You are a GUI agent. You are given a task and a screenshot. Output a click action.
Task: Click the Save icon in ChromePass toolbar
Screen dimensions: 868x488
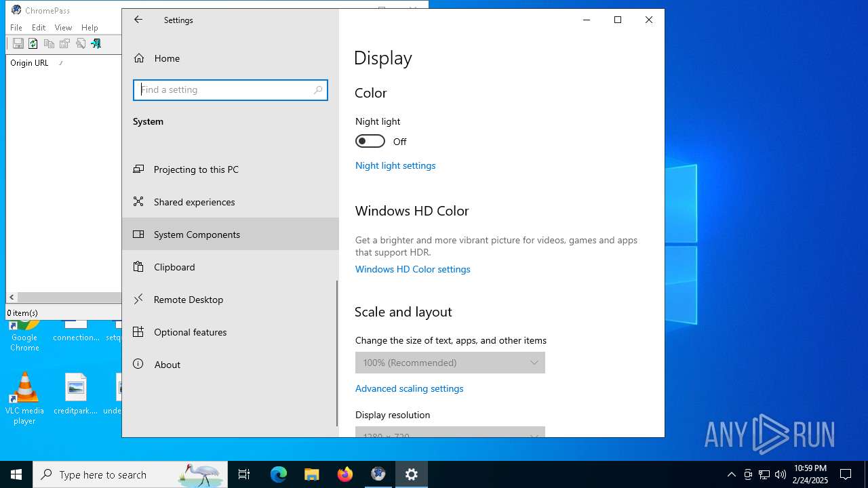point(18,43)
